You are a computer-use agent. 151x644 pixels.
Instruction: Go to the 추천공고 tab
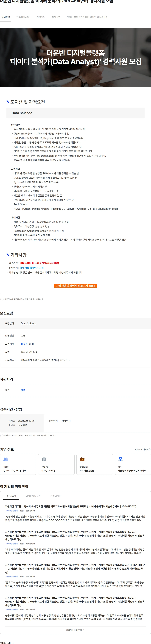point(56,17)
